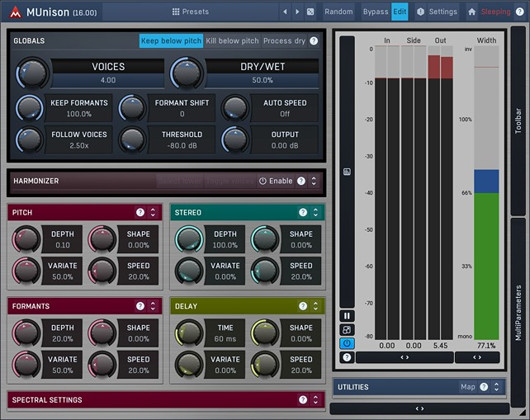Click the Threshold value field

click(x=182, y=145)
